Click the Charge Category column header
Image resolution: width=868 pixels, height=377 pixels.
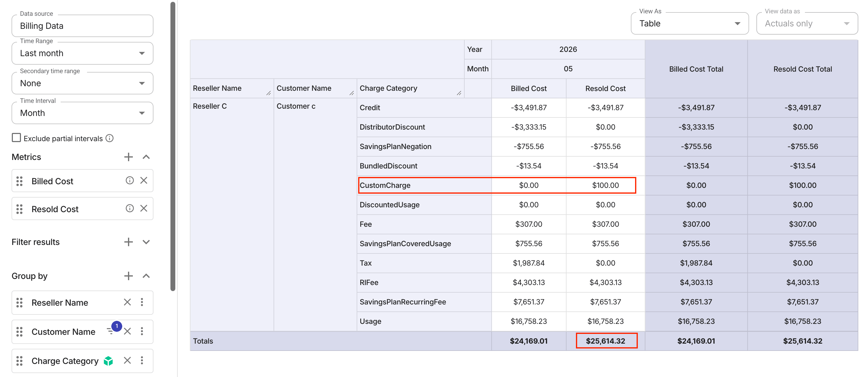410,88
